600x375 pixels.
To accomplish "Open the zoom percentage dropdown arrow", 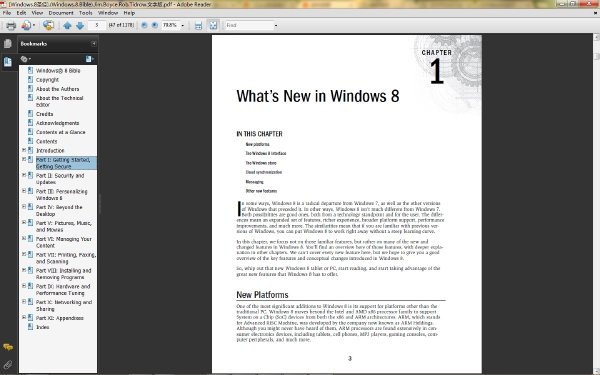I will (x=183, y=26).
